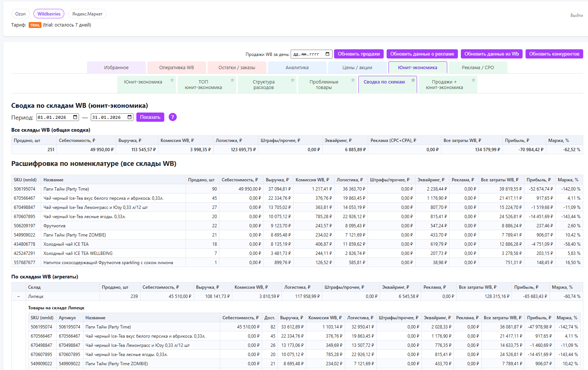This screenshot has width=588, height=370.
Task: Star the Структура расходов sub-tab
Action: (293, 80)
